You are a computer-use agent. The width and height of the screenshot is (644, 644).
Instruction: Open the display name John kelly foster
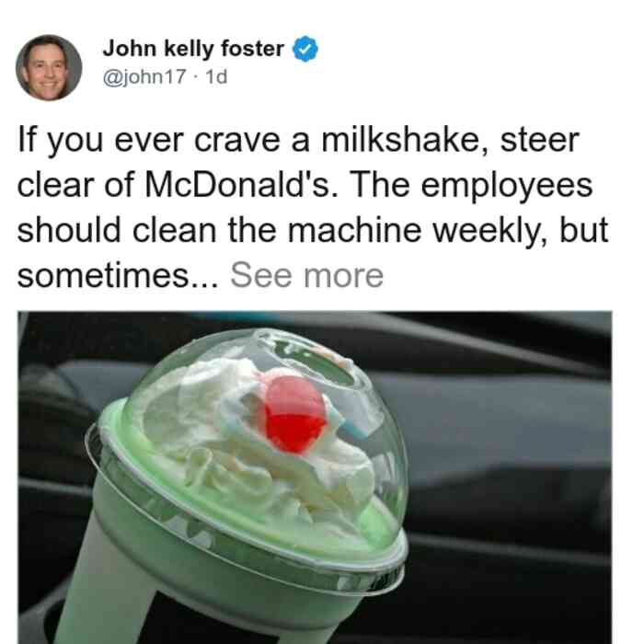point(193,49)
